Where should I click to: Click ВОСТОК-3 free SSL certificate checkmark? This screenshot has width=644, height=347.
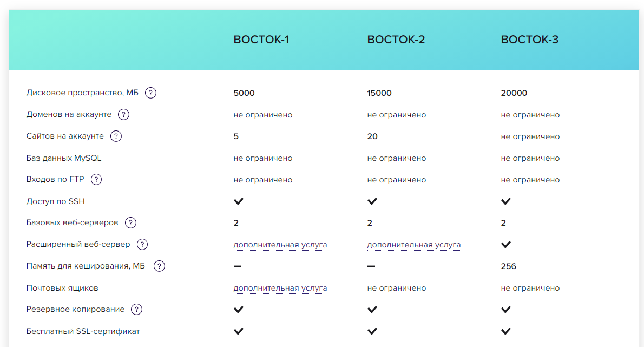click(x=505, y=331)
